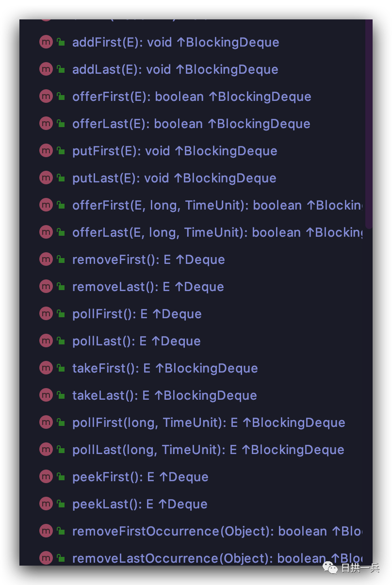Click the method icon beside takeLast()

tap(46, 395)
